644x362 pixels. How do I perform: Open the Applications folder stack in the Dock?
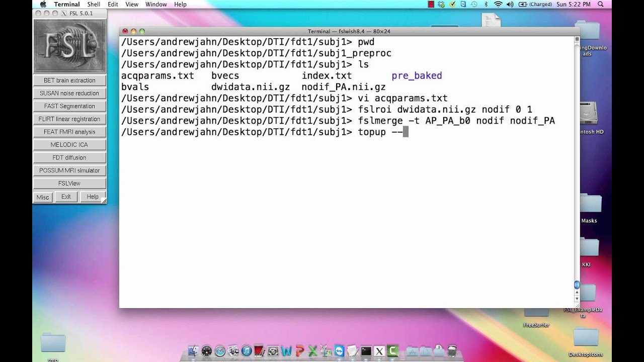[412, 351]
